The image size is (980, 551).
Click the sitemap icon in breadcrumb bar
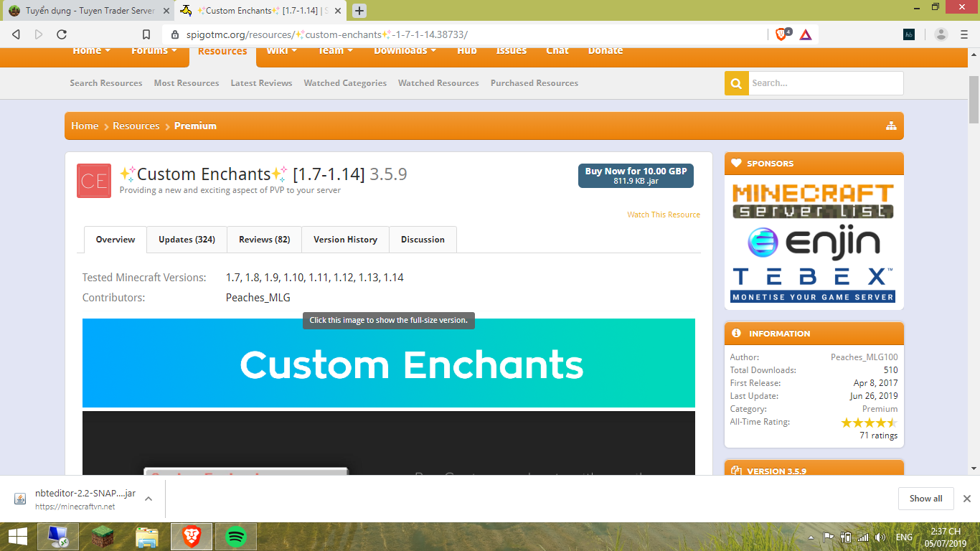pyautogui.click(x=891, y=126)
